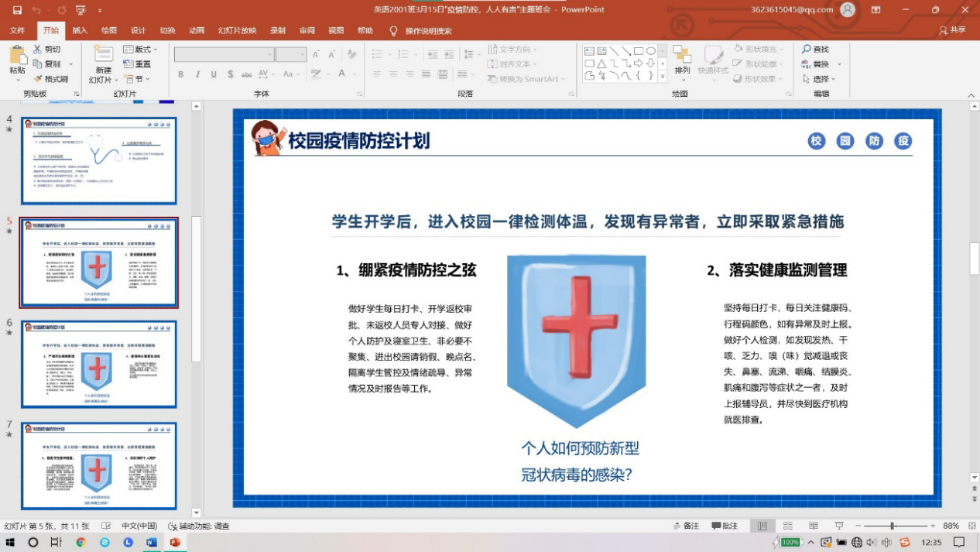Open Slide Sorter view from status bar

[789, 526]
